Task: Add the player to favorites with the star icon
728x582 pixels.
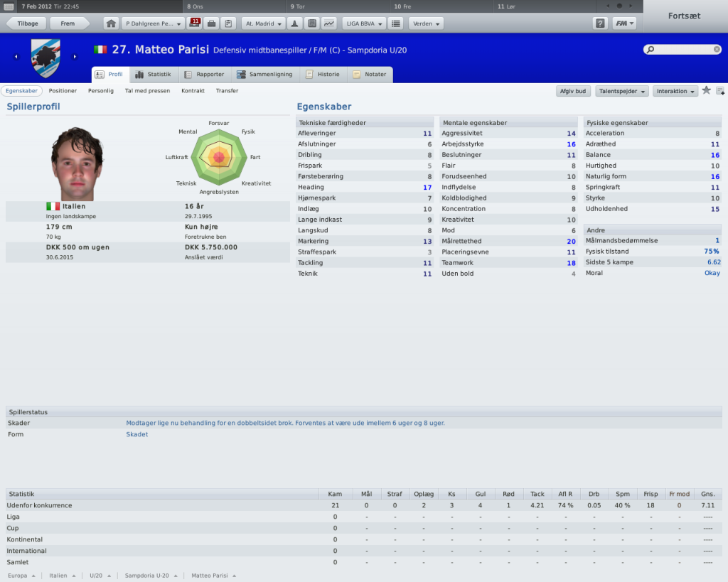Action: pyautogui.click(x=706, y=90)
